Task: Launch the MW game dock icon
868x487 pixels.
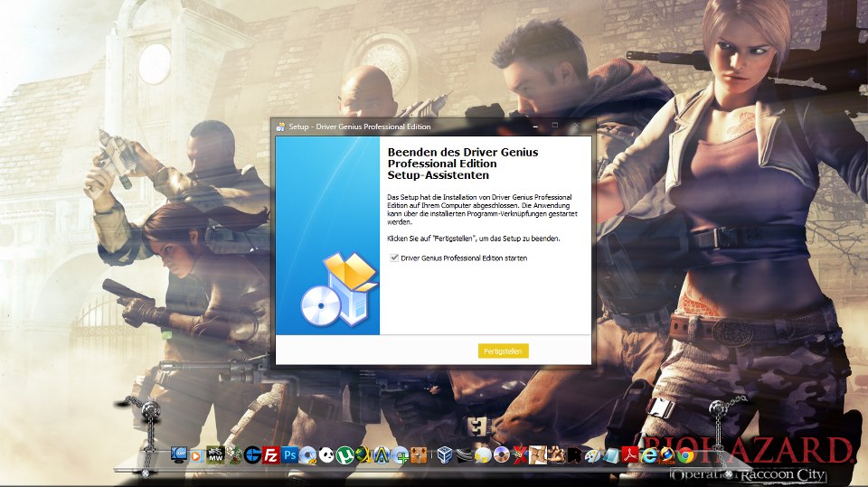Action: (x=215, y=454)
